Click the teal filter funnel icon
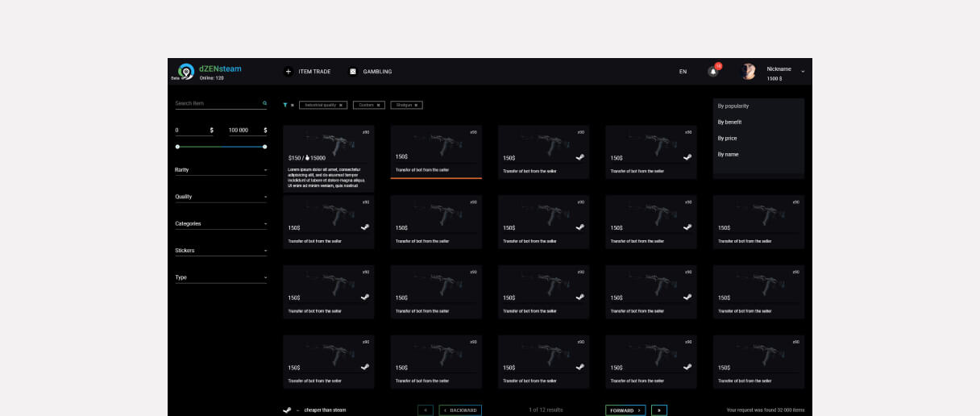Screen dimensions: 980x416 pos(284,105)
